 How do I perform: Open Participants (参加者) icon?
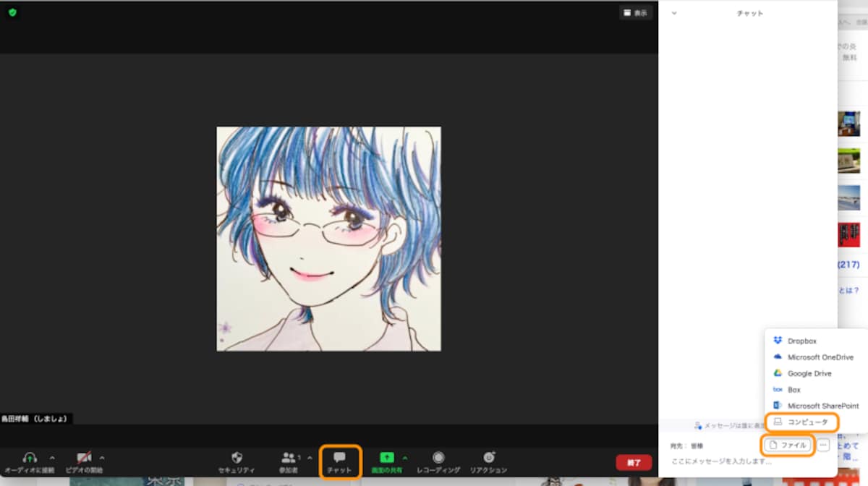point(289,457)
